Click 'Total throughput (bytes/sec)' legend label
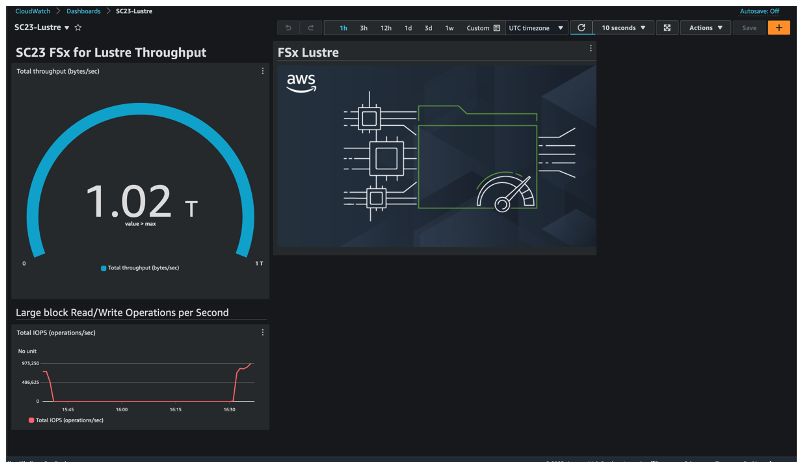This screenshot has width=804, height=468. coord(144,268)
